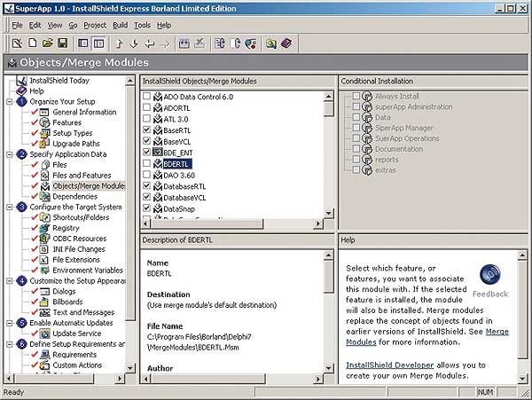Open Text and Messages tree item
This screenshot has height=400, width=532.
tap(83, 312)
